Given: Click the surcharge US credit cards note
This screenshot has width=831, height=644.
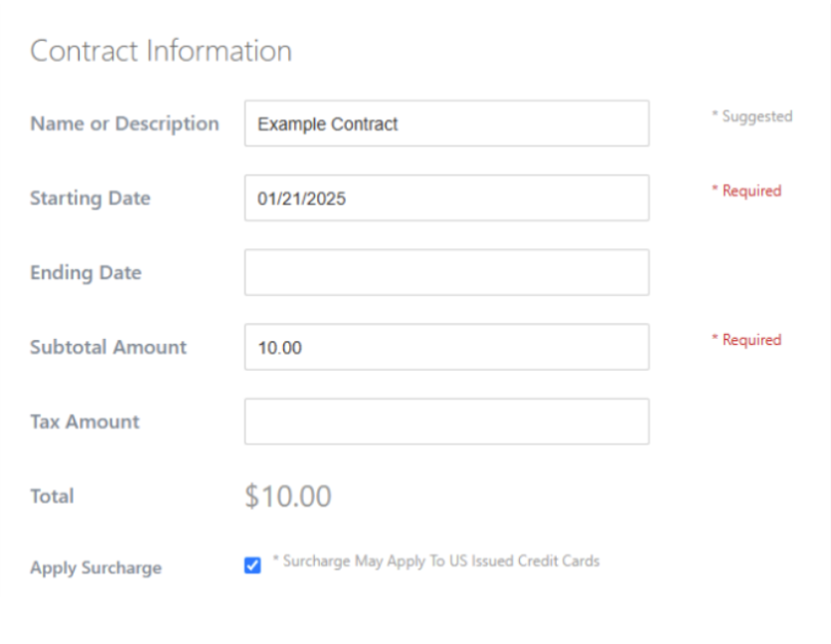Looking at the screenshot, I should [x=436, y=562].
